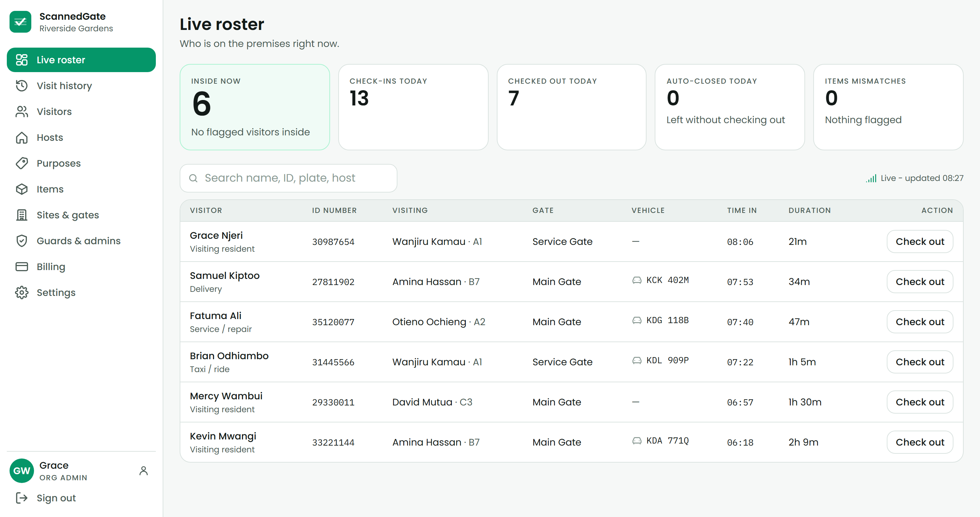
Task: Select the Inside now stat card
Action: (x=255, y=107)
